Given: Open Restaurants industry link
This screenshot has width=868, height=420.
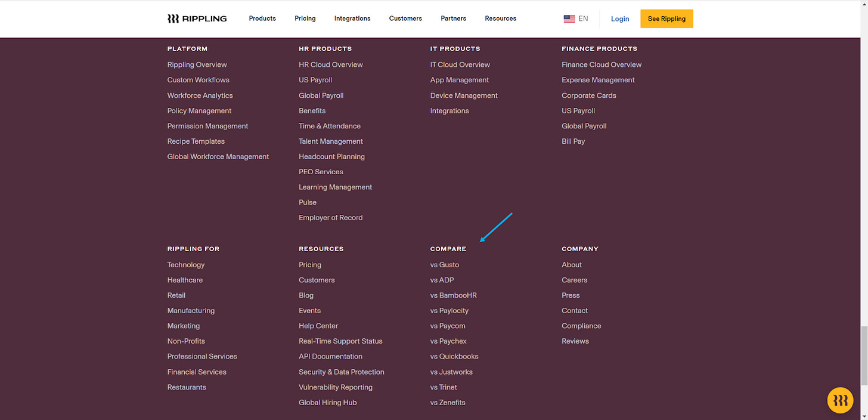Looking at the screenshot, I should [187, 387].
